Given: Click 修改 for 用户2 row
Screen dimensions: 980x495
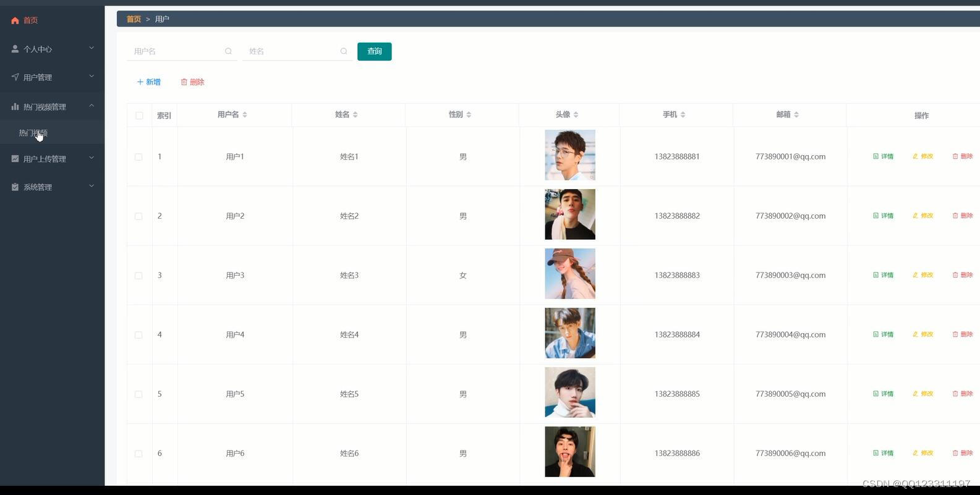Looking at the screenshot, I should (x=922, y=216).
